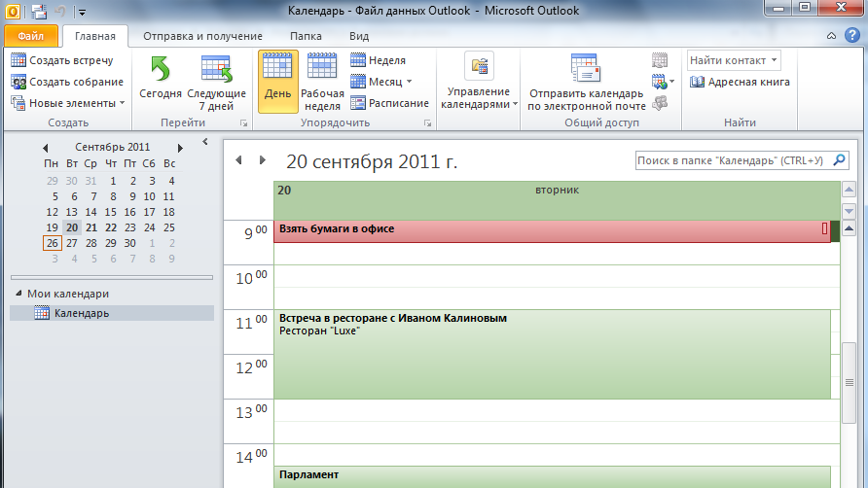Viewport: 868px width, 488px height.
Task: Go to next day arrow
Action: (263, 160)
